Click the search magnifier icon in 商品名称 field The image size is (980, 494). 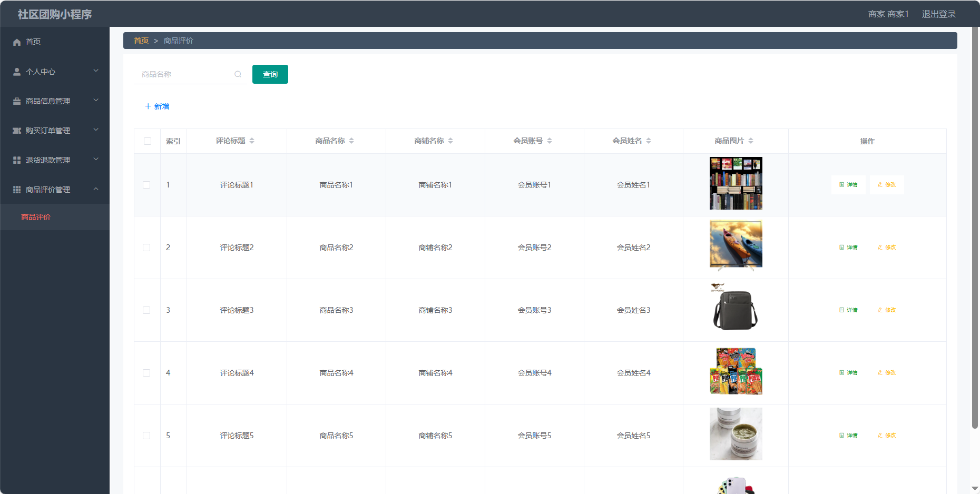point(238,74)
